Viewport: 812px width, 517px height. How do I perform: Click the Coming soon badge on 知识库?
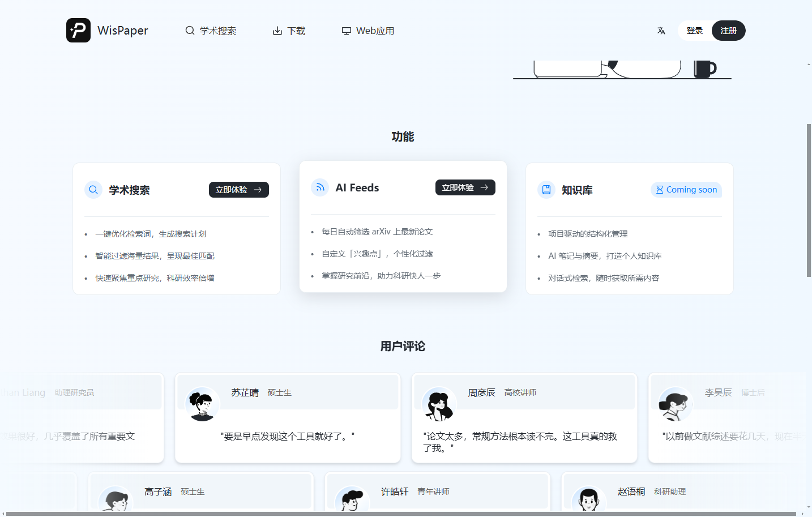coord(686,190)
